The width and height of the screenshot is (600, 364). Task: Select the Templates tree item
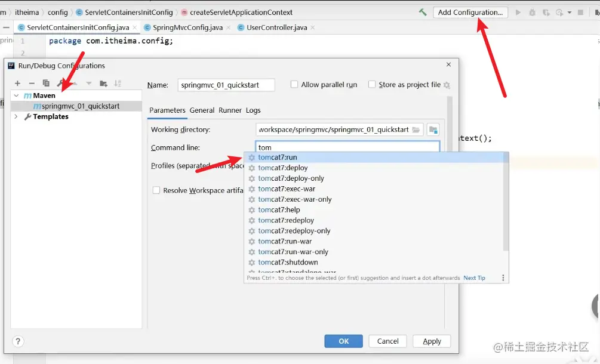pos(51,116)
